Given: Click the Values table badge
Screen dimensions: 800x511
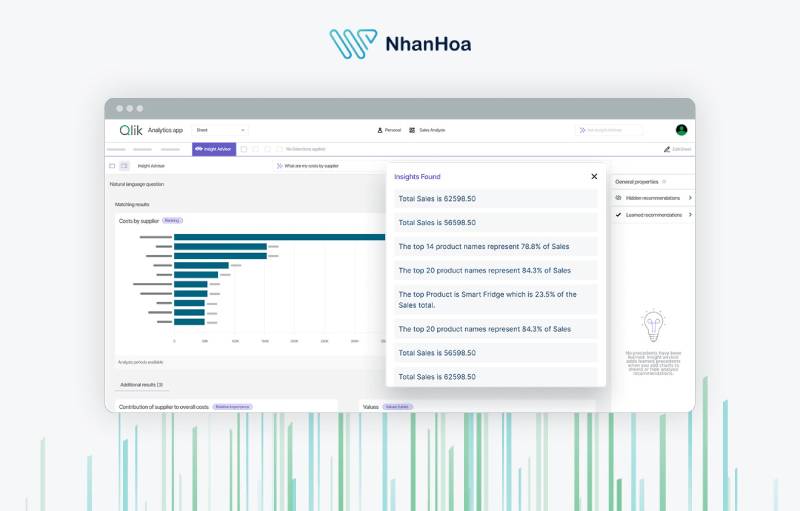Looking at the screenshot, I should pyautogui.click(x=397, y=407).
